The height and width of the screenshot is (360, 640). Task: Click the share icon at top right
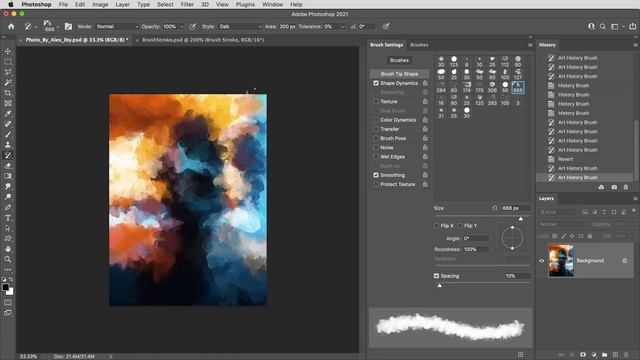coord(633,27)
